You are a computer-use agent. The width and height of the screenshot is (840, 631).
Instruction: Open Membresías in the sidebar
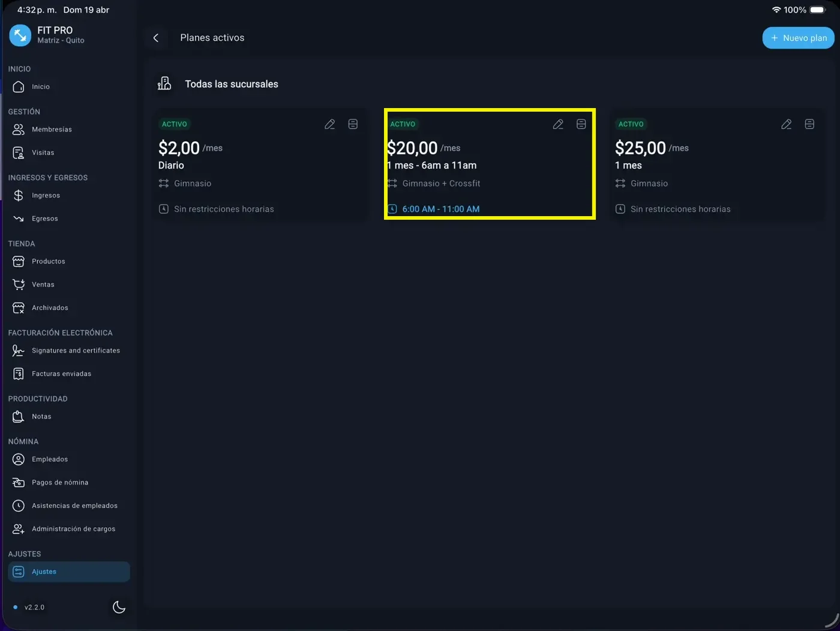click(x=52, y=130)
